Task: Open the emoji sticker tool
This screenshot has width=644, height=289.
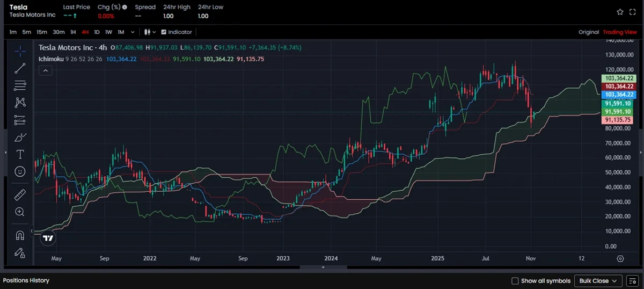Action: pos(20,171)
